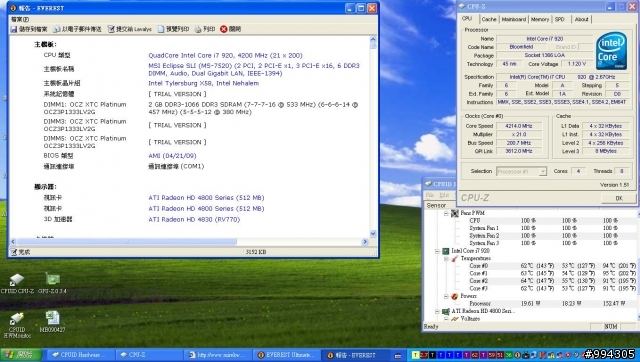Select Processor power row in HWMonitor
The height and width of the screenshot is (362, 640).
552,304
